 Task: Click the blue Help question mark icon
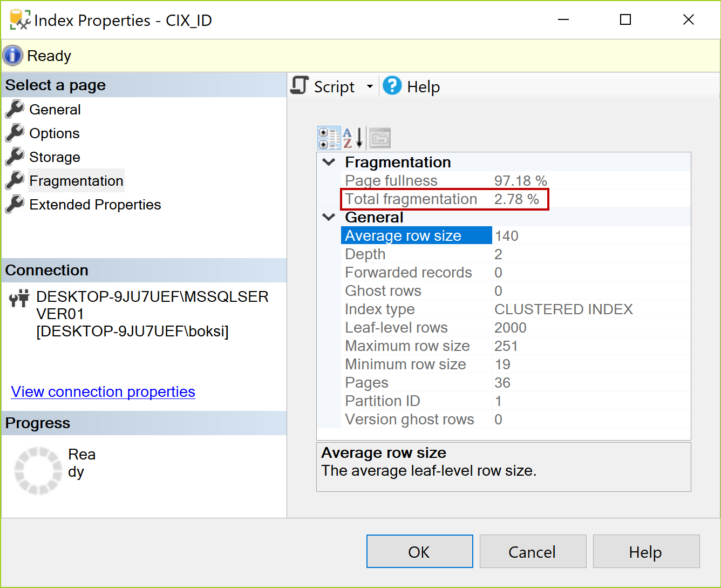coord(392,85)
